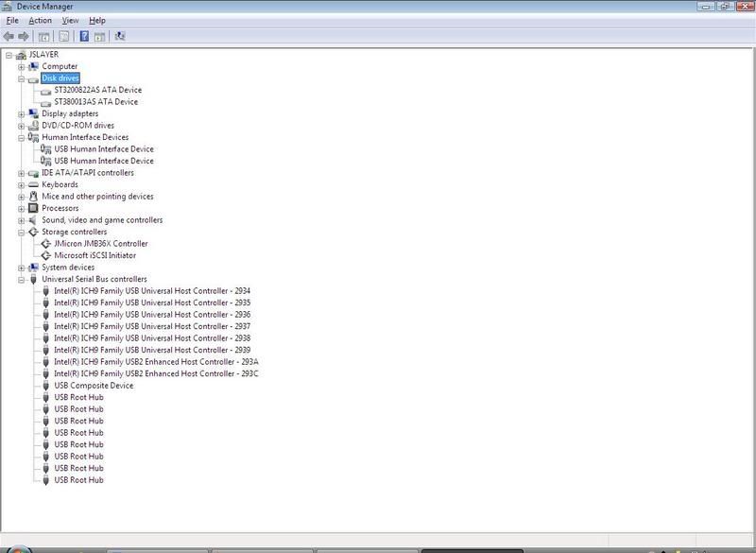Click the Back arrow toolbar icon
Screen dimensions: 756x553
9,36
